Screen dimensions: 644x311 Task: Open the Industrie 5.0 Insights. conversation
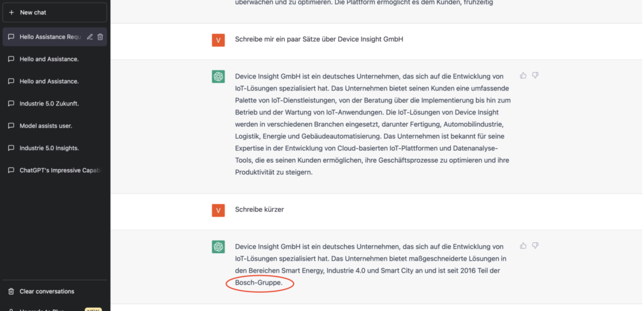(55, 148)
